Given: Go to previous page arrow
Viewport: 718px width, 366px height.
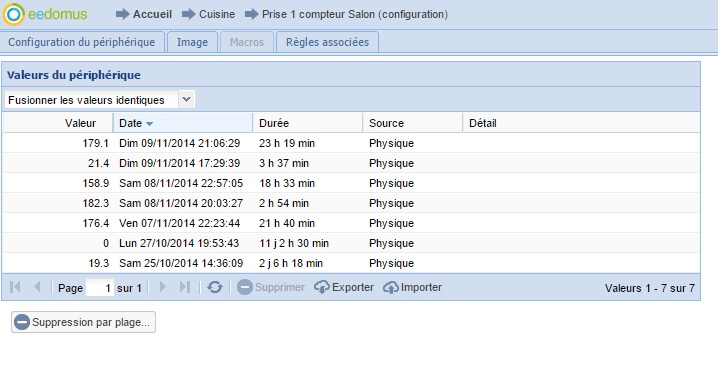Looking at the screenshot, I should [x=37, y=287].
